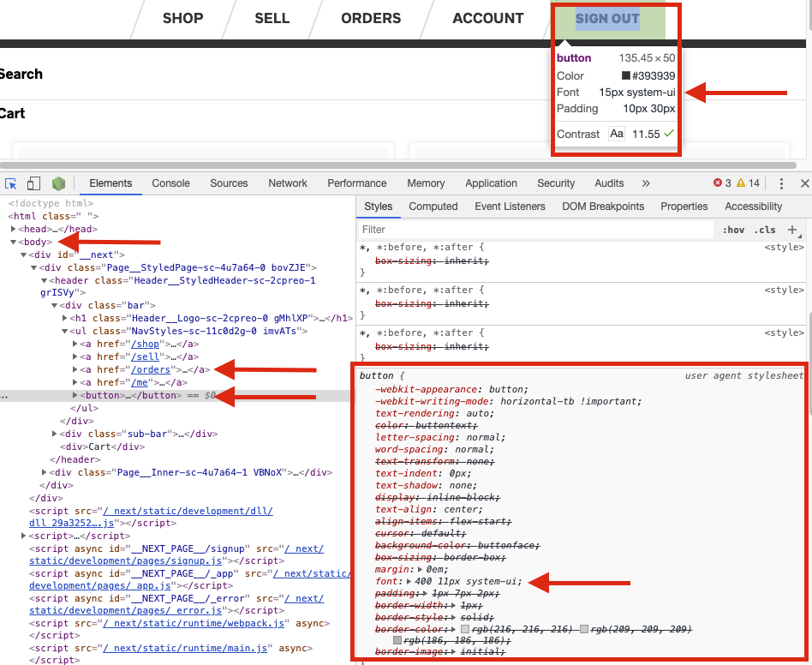Click the text-align: center declaration
Viewport: 812px width, 665px height.
click(429, 509)
